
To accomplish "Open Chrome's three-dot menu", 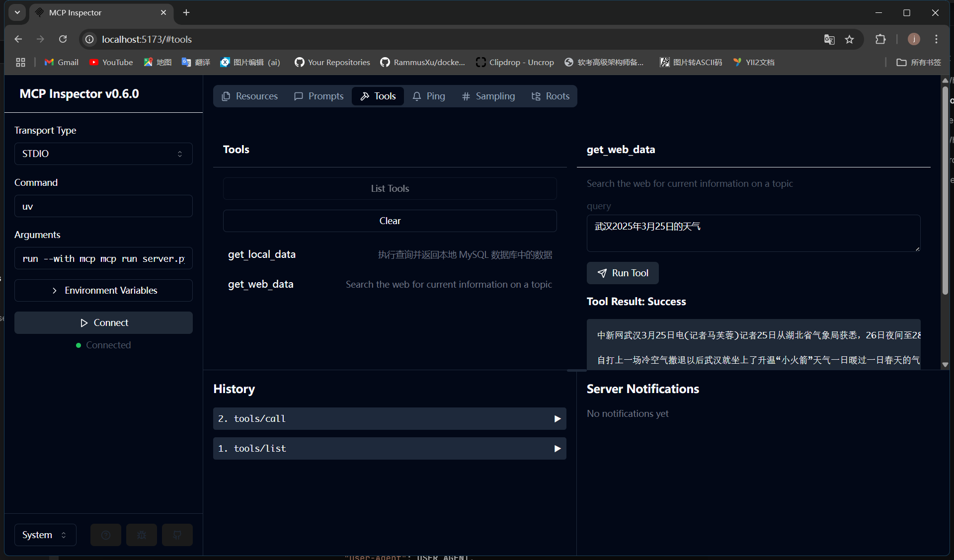I will [x=936, y=39].
